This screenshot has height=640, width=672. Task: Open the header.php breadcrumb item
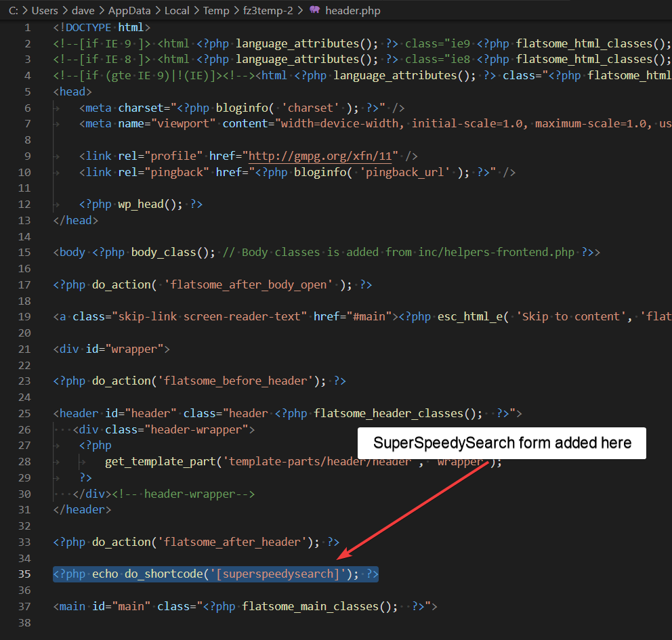click(353, 11)
